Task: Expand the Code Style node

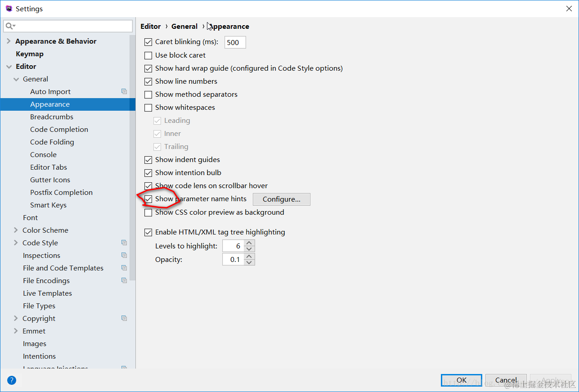Action: pyautogui.click(x=16, y=243)
